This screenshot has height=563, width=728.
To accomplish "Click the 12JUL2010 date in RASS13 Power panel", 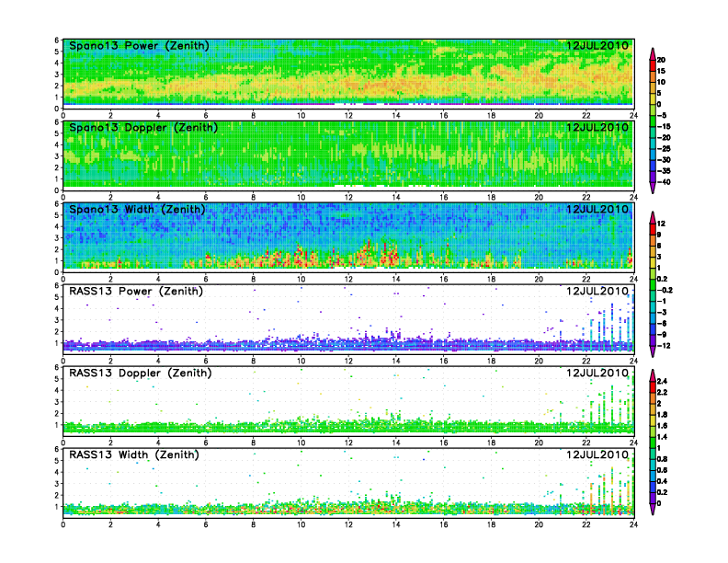I will 597,292.
